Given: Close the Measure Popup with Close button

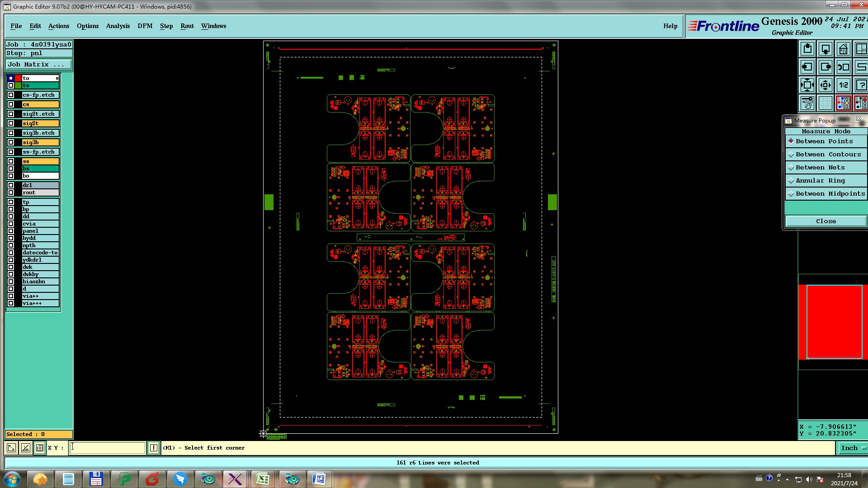Looking at the screenshot, I should [x=826, y=221].
